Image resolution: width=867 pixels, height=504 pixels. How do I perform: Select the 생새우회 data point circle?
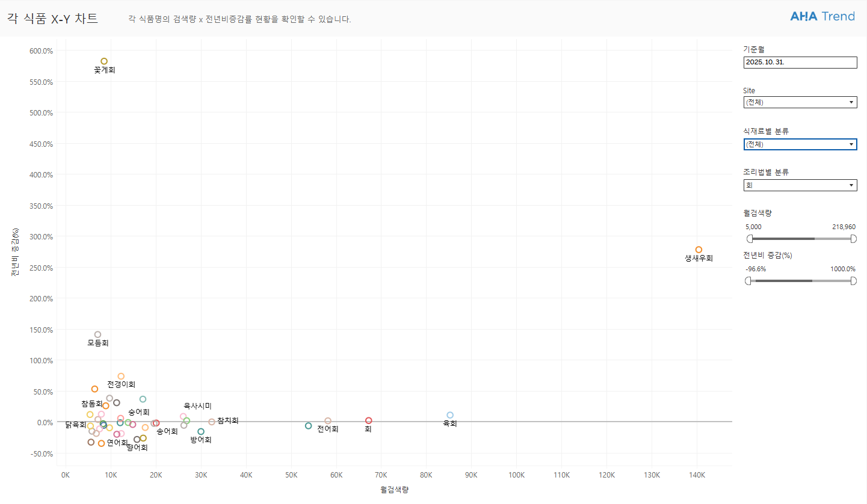click(x=699, y=250)
